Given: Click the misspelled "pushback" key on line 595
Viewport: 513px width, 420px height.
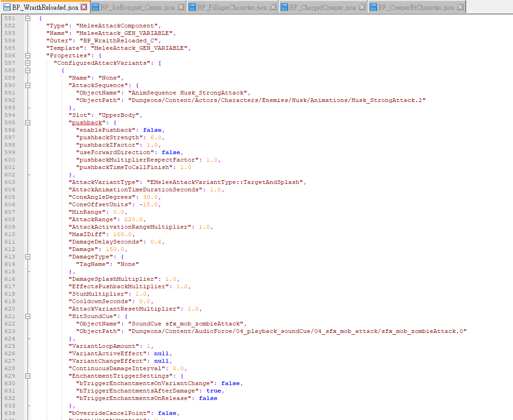Looking at the screenshot, I should coord(87,123).
